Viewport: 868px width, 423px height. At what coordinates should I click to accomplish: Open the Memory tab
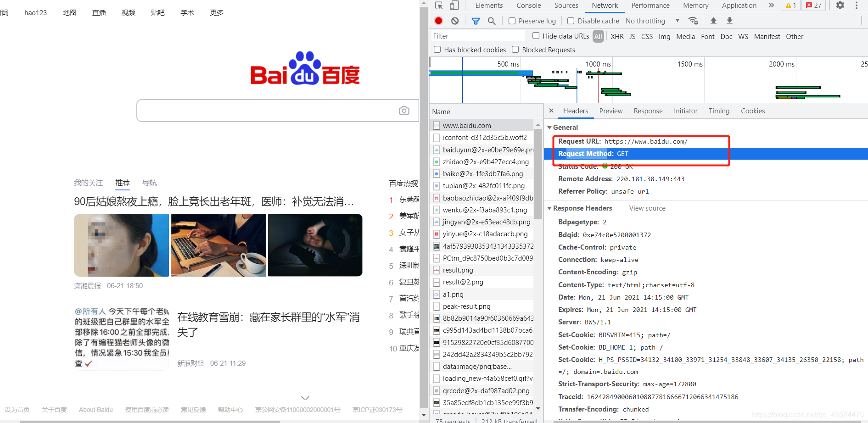click(696, 6)
